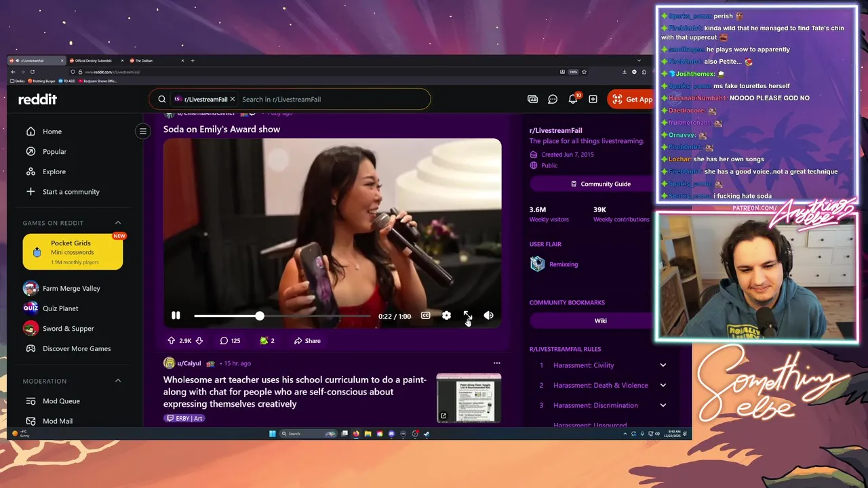
Task: Pause the Soda video playback
Action: coord(176,316)
